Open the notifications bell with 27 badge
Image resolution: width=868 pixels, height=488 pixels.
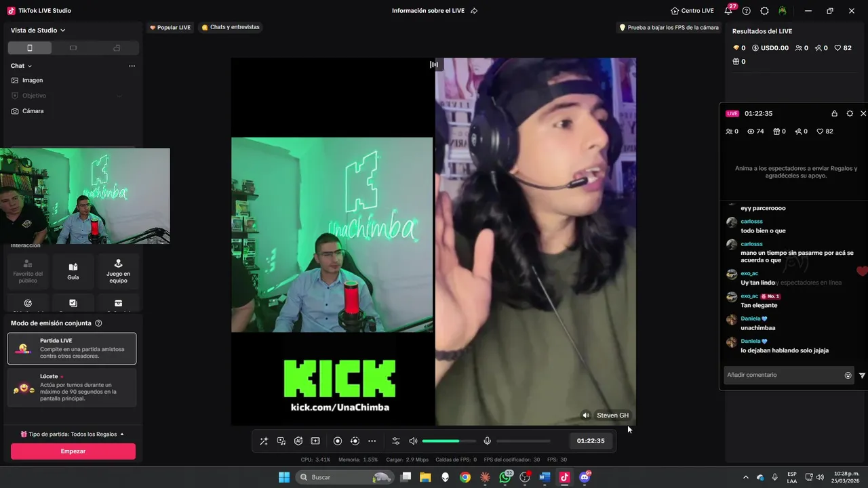coord(728,11)
